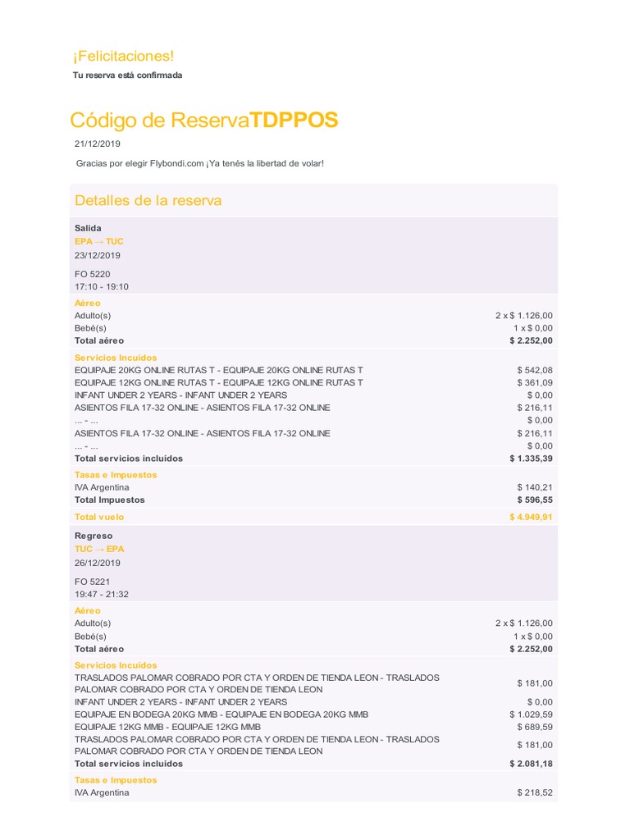Click the EQUIPAJE EN BODEGA 20KG MMB line

(x=221, y=714)
